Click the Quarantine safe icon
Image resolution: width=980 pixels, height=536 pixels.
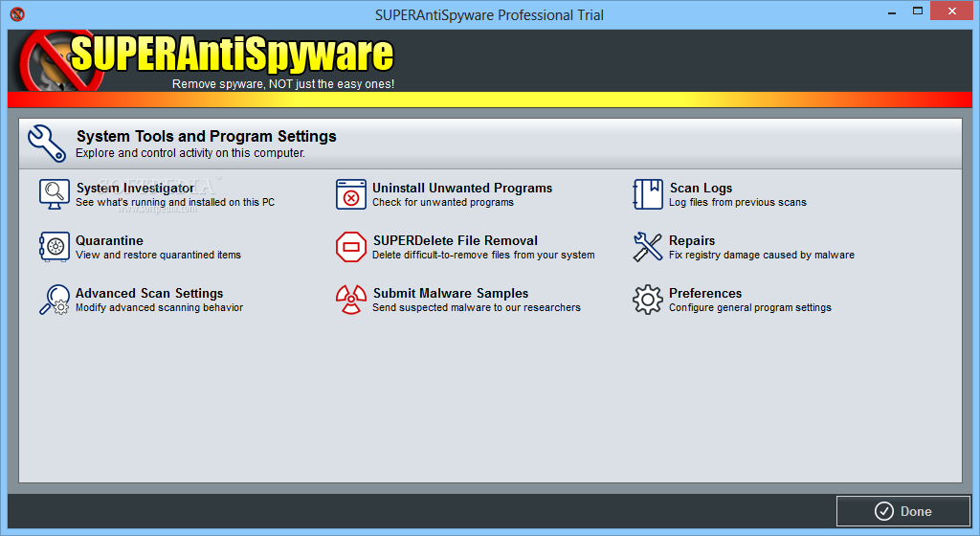click(x=55, y=247)
